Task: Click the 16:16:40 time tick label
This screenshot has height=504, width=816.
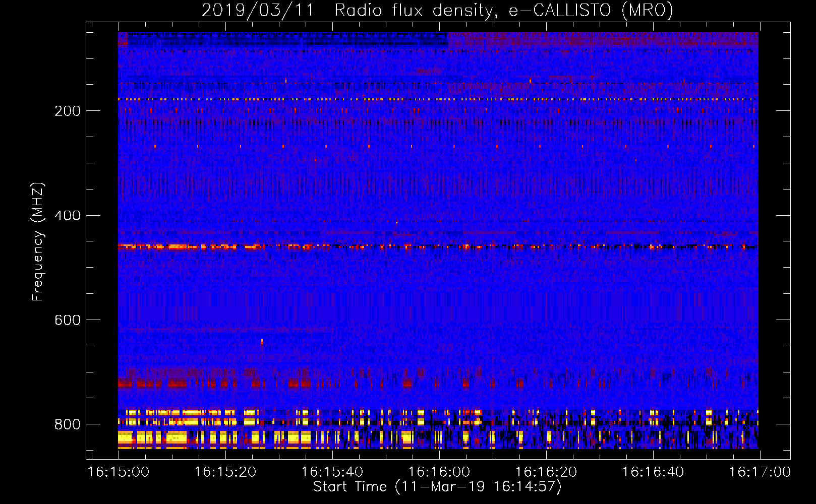Action: [x=653, y=472]
